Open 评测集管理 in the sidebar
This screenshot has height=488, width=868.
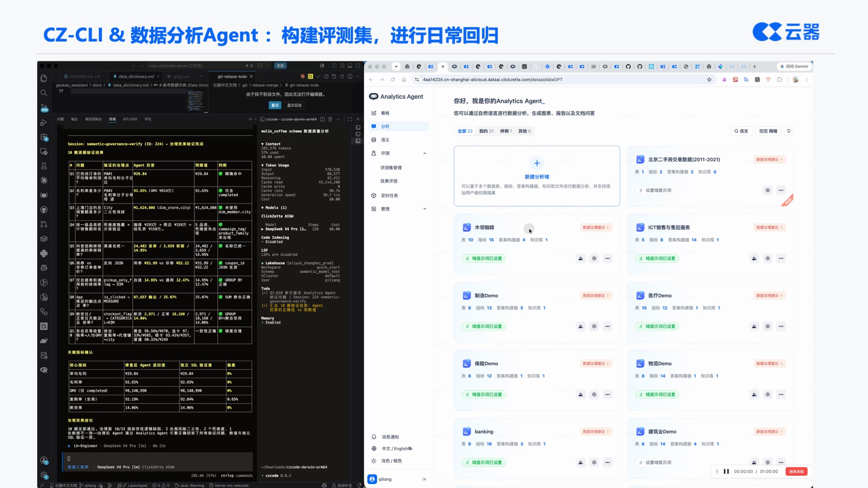(391, 168)
